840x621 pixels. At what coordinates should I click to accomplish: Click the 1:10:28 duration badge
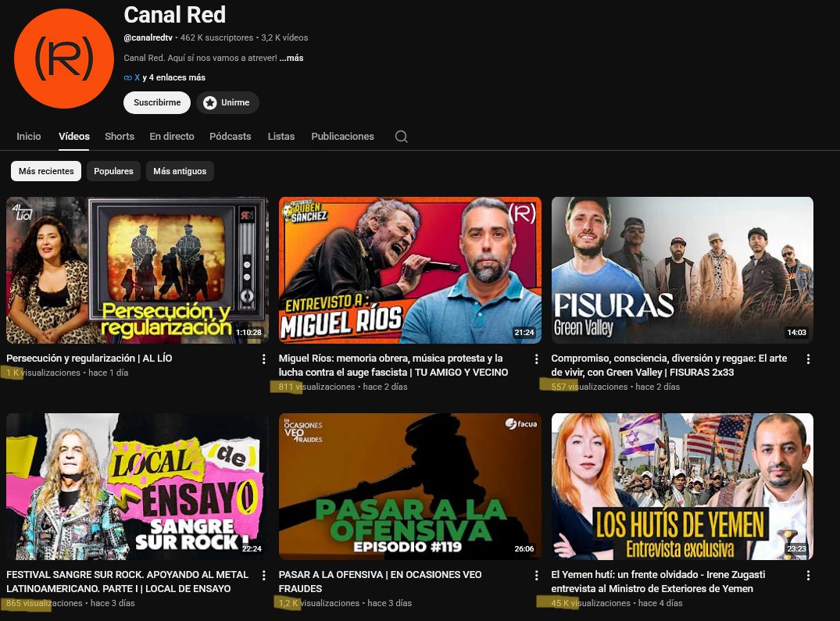[248, 333]
